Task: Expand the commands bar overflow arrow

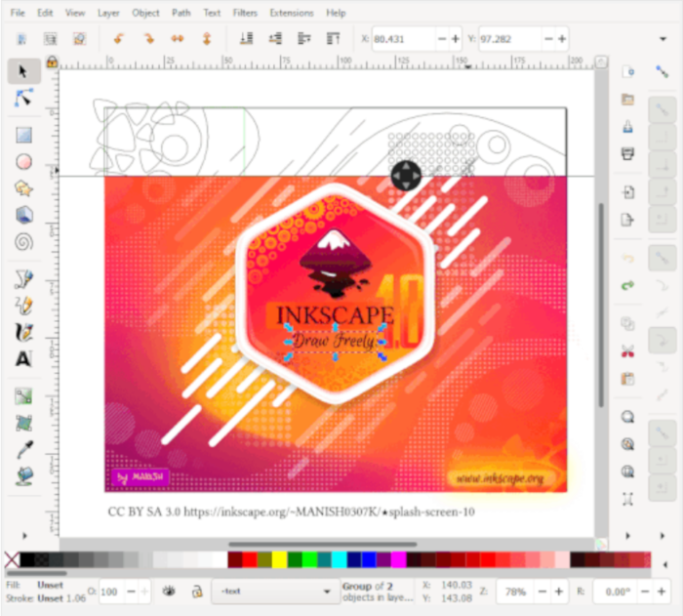Action: click(627, 535)
